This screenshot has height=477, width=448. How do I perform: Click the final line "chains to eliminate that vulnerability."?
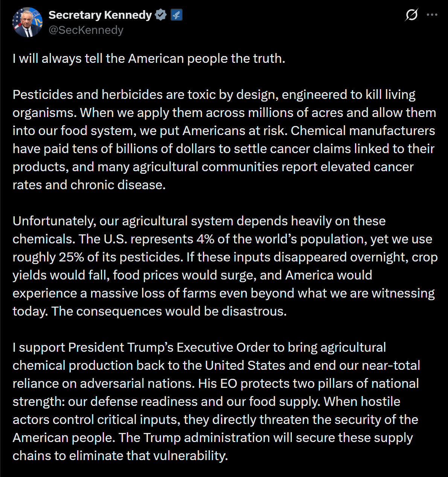point(120,456)
